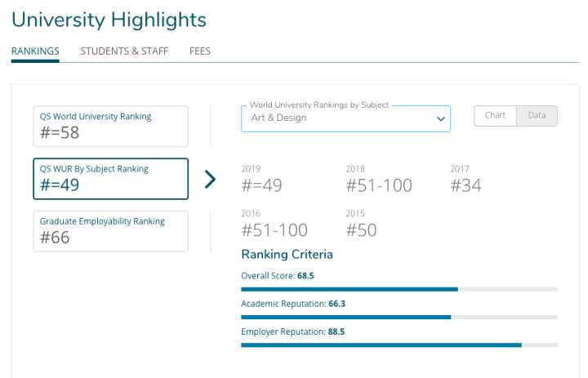Image resolution: width=588 pixels, height=378 pixels.
Task: Click the Employer Reputation 88.5 label
Action: pyautogui.click(x=293, y=332)
